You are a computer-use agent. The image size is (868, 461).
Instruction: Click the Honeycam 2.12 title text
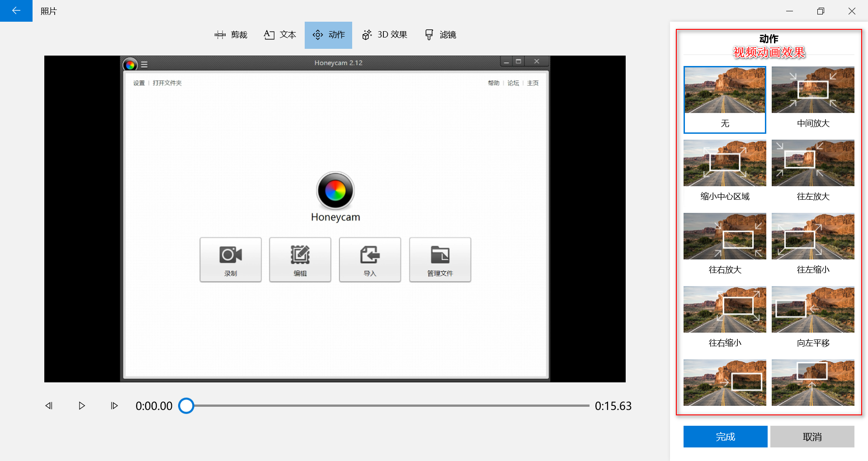[339, 63]
